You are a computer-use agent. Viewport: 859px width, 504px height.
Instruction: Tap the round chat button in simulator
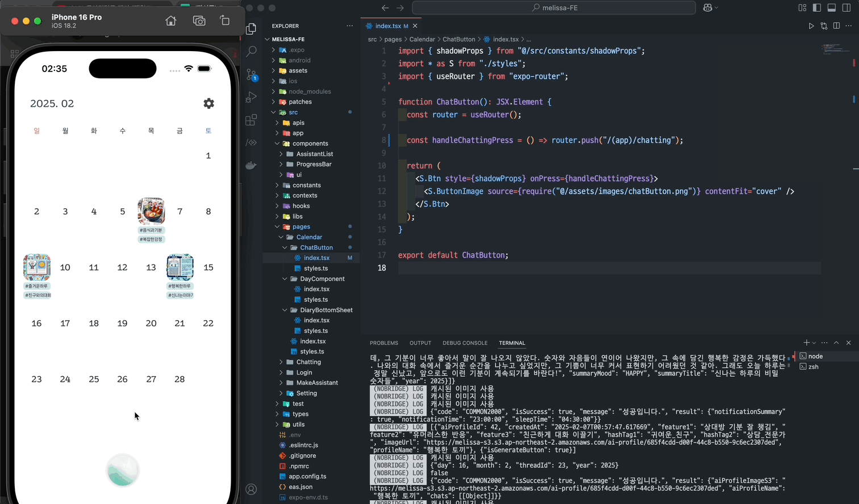[123, 470]
